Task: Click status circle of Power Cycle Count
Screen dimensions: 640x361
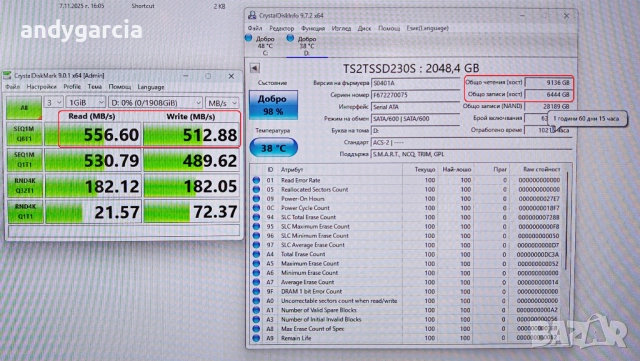Action: [256, 208]
